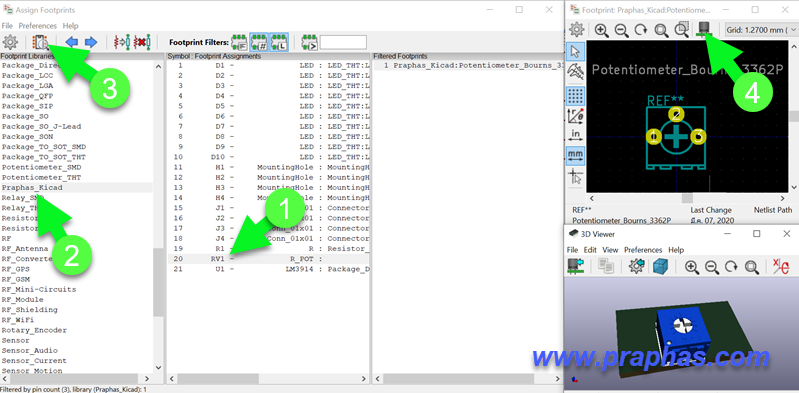Open Preferences menu in Assign Footprints
The width and height of the screenshot is (799, 393).
pos(38,25)
